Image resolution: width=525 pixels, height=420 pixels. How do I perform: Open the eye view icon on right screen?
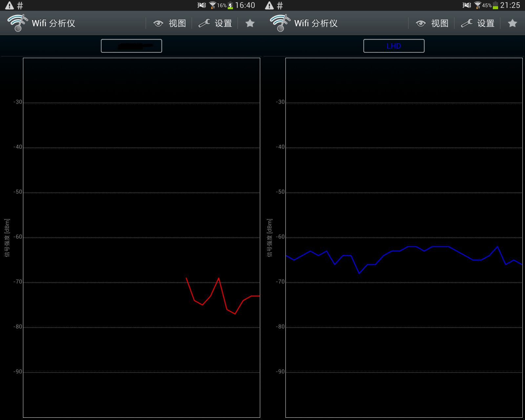point(421,23)
